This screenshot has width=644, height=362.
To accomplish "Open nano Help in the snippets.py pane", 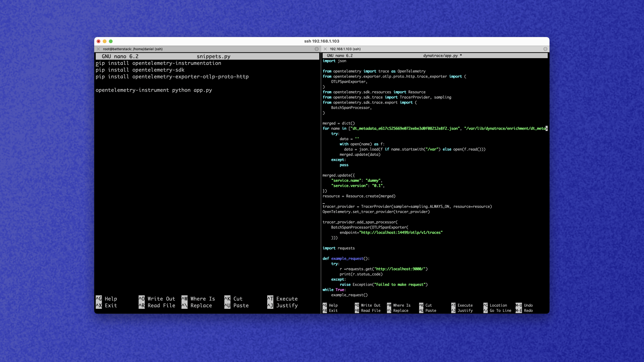I will [111, 299].
